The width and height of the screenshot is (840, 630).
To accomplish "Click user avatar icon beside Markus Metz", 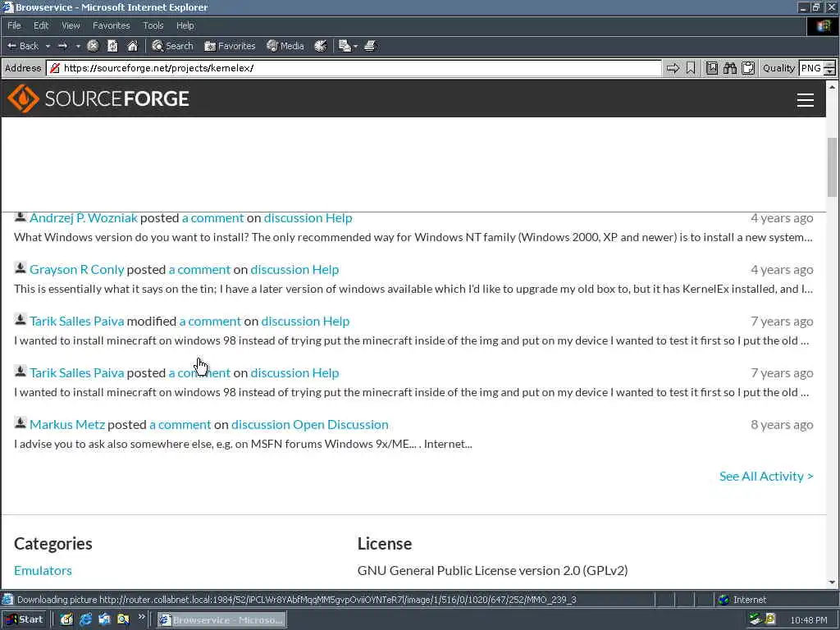I will click(x=21, y=423).
